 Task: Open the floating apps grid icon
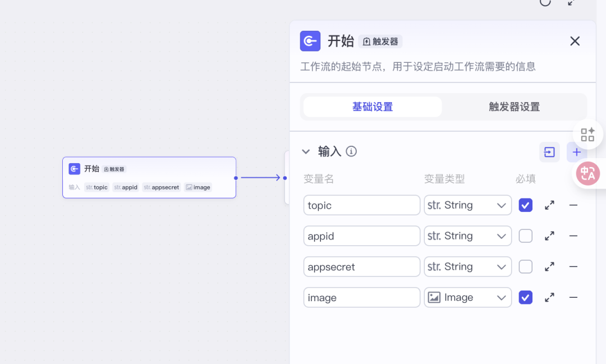pos(587,135)
